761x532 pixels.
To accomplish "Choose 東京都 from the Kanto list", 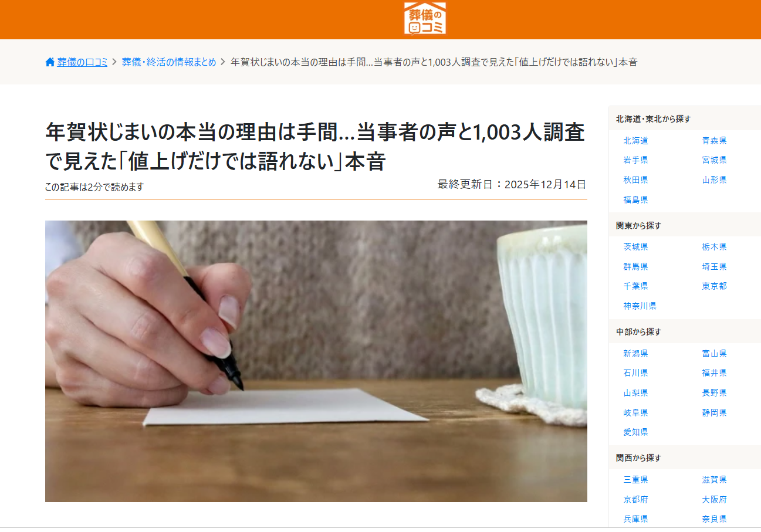I will 714,286.
